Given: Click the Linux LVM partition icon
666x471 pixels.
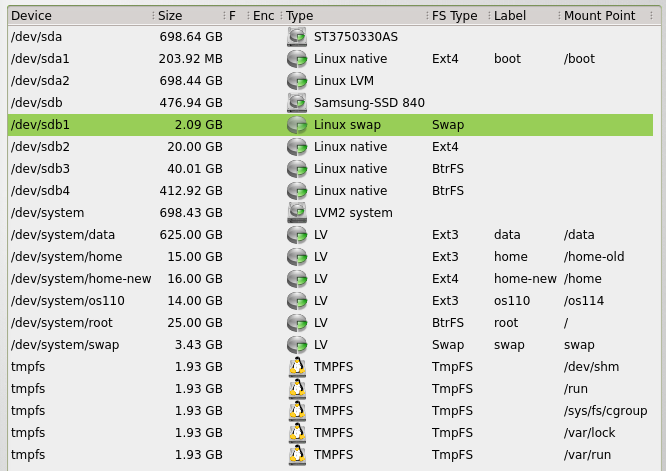Looking at the screenshot, I should click(x=296, y=81).
